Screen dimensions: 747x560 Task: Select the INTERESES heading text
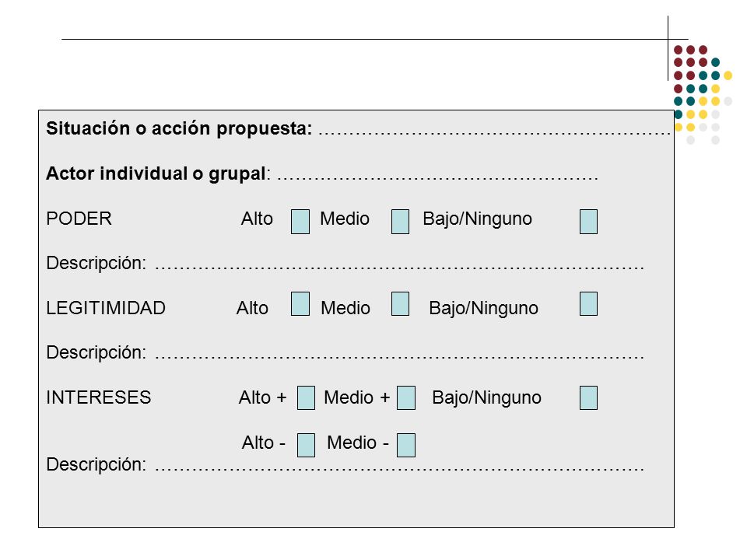coord(99,397)
